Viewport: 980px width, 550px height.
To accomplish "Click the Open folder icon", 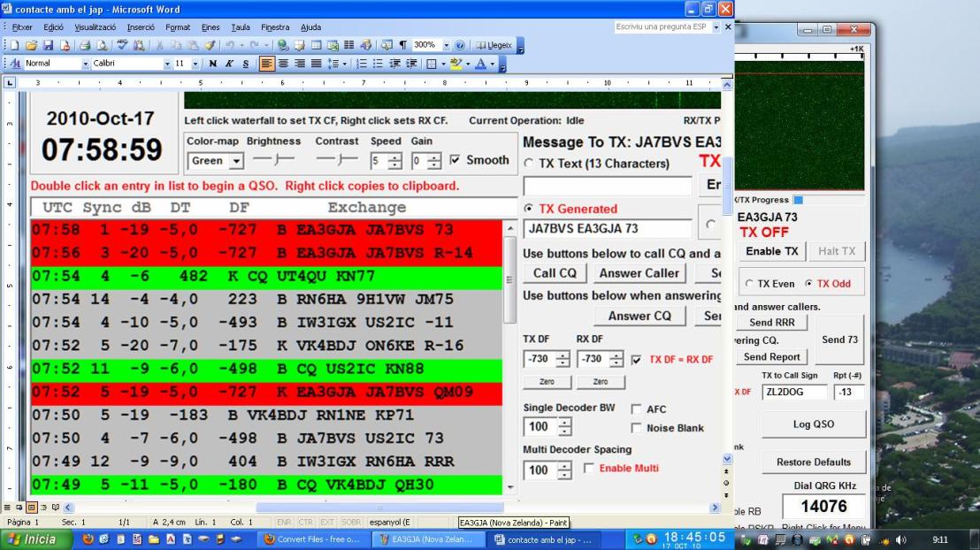I will click(x=31, y=45).
